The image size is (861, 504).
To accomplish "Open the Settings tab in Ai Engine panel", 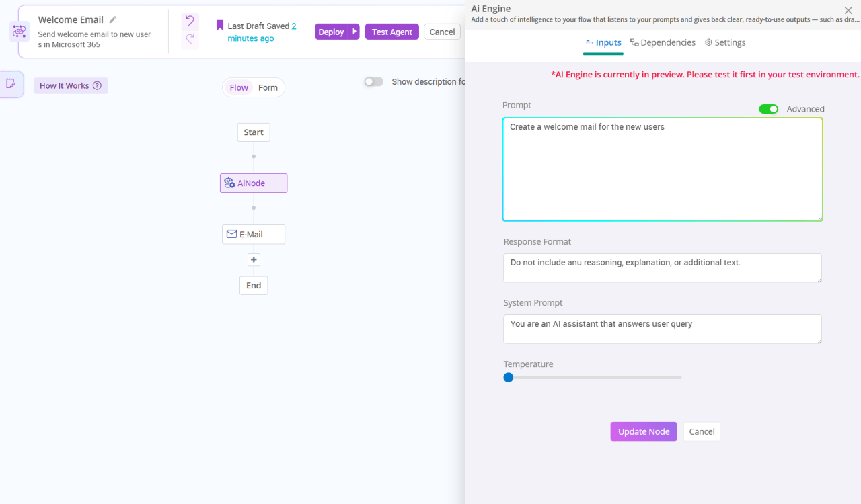I will tap(725, 42).
